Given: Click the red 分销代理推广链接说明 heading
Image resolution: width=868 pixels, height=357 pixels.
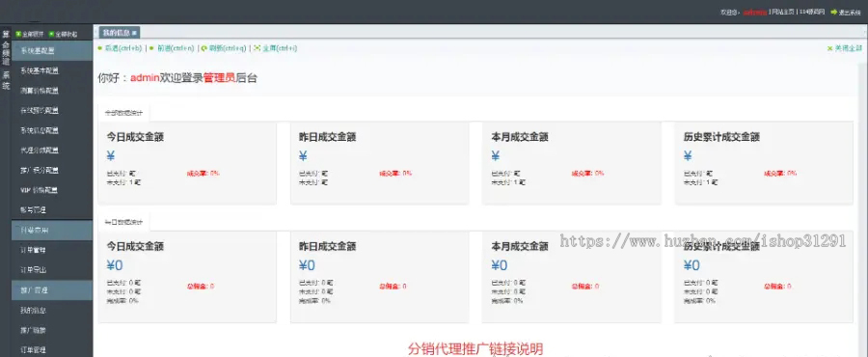Looking at the screenshot, I should [475, 348].
